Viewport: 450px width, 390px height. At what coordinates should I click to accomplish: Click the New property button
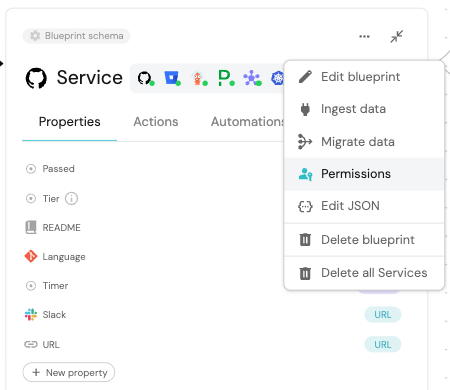tap(69, 372)
